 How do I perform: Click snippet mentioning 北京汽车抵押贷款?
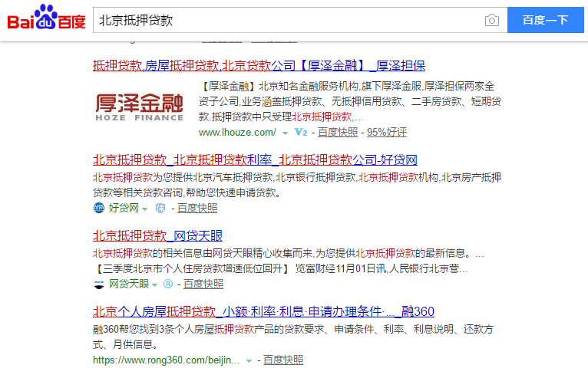click(x=296, y=185)
